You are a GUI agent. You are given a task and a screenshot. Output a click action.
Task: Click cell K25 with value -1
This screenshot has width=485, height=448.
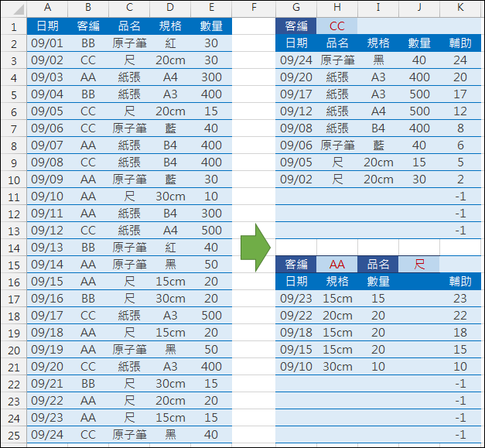coord(460,434)
